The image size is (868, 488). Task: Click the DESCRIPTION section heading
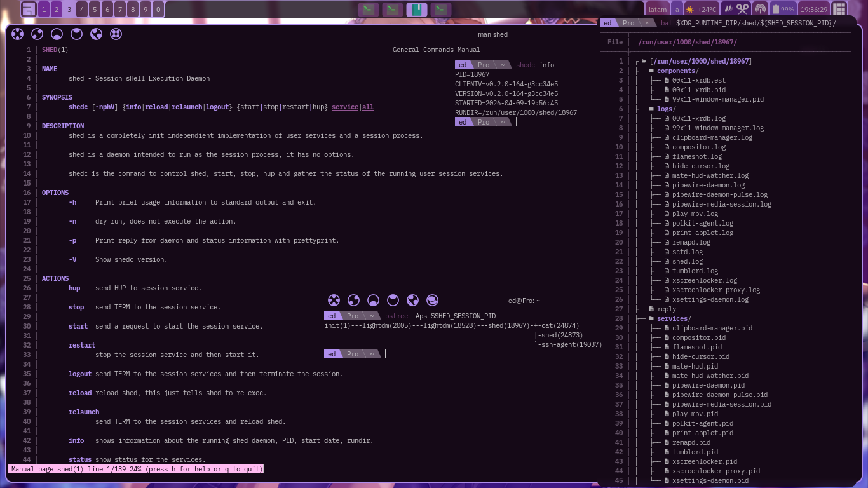point(63,126)
